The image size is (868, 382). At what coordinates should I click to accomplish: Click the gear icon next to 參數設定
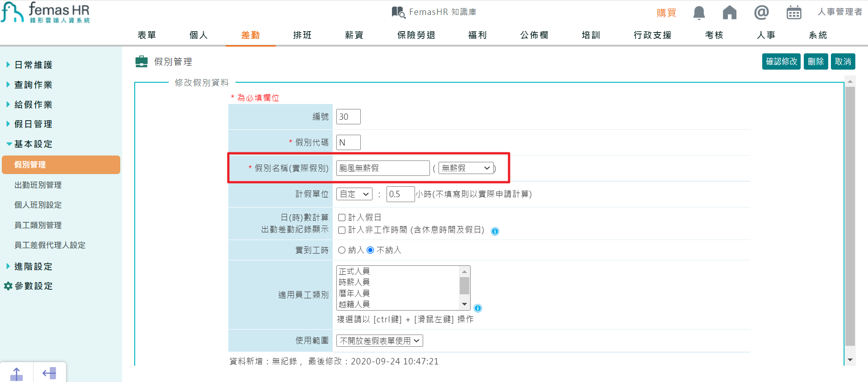(x=8, y=286)
